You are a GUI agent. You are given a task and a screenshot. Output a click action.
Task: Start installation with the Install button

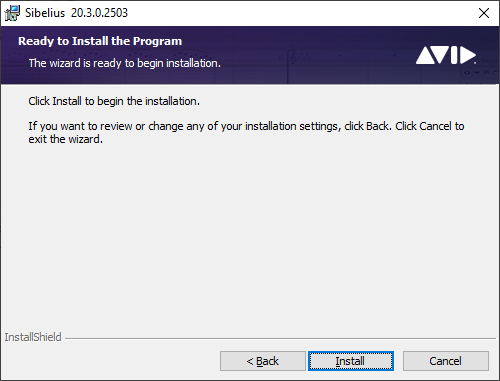click(351, 361)
